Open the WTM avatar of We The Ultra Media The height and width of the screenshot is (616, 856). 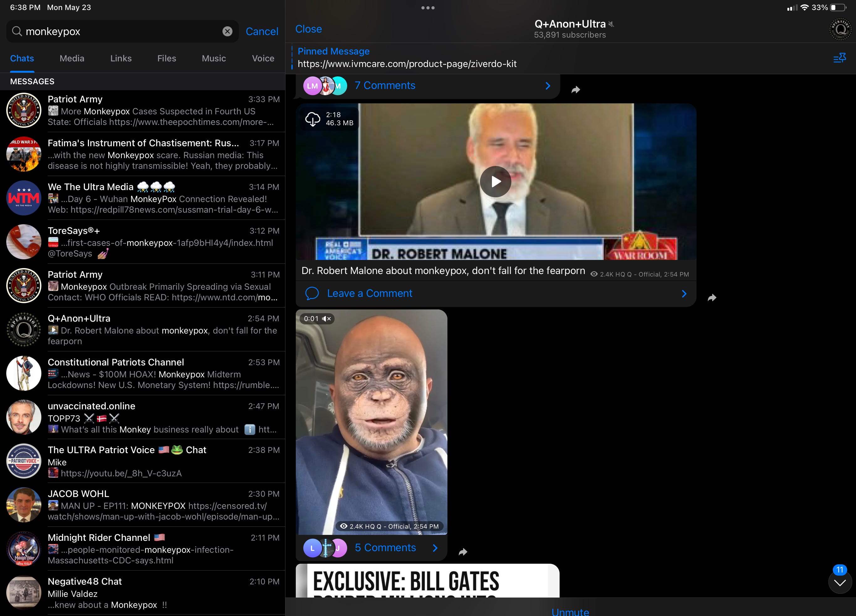tap(24, 198)
